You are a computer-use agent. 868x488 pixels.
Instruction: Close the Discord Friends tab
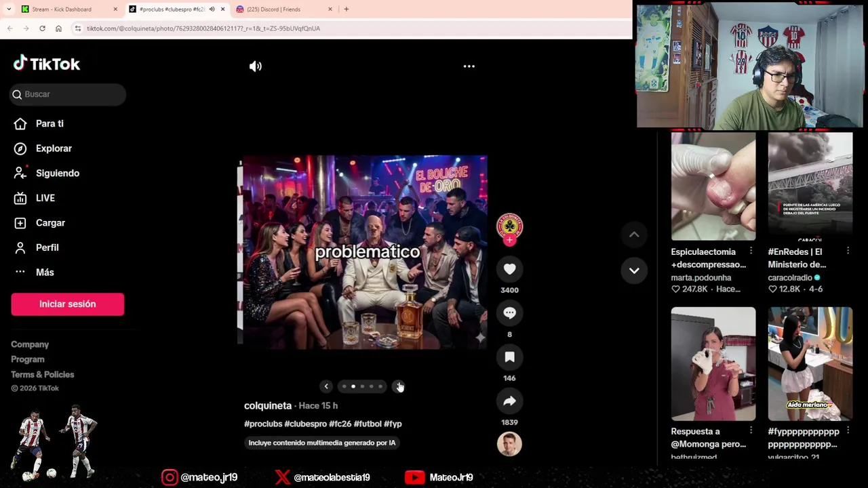click(x=330, y=9)
